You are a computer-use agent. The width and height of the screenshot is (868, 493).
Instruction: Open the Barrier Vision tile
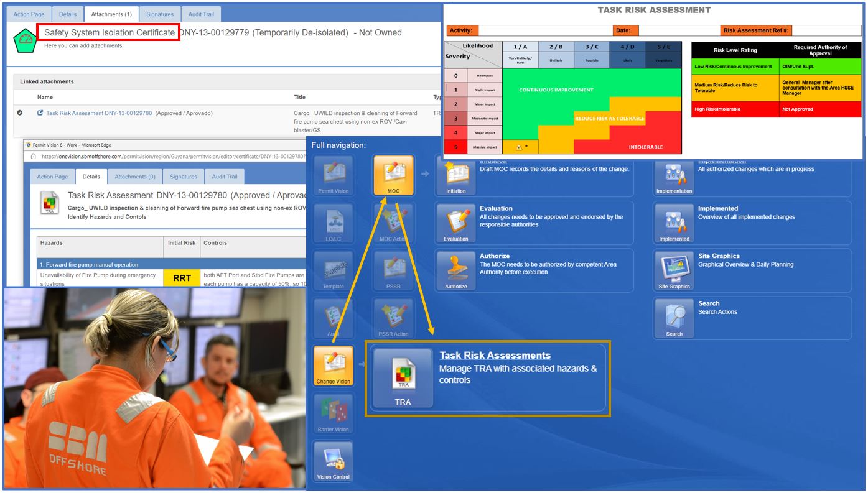[x=334, y=414]
